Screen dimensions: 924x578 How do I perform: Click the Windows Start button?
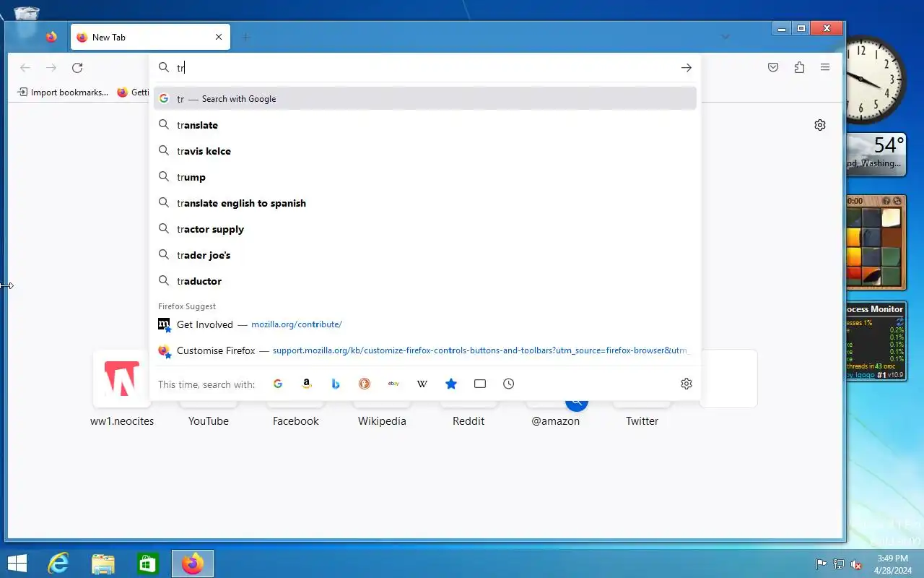click(17, 564)
